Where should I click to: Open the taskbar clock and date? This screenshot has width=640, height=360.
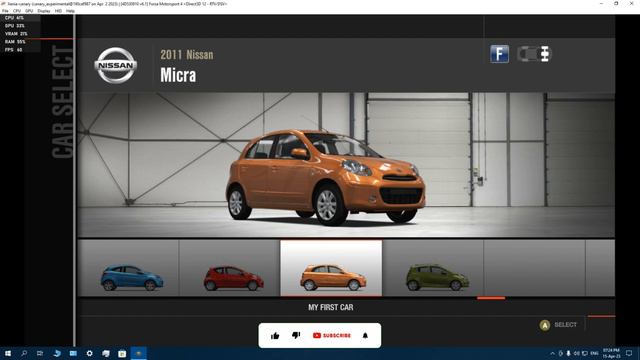pyautogui.click(x=611, y=353)
